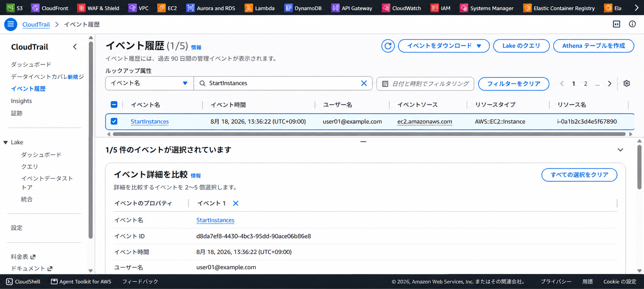Open the ドキュメント external link

pyautogui.click(x=32, y=268)
